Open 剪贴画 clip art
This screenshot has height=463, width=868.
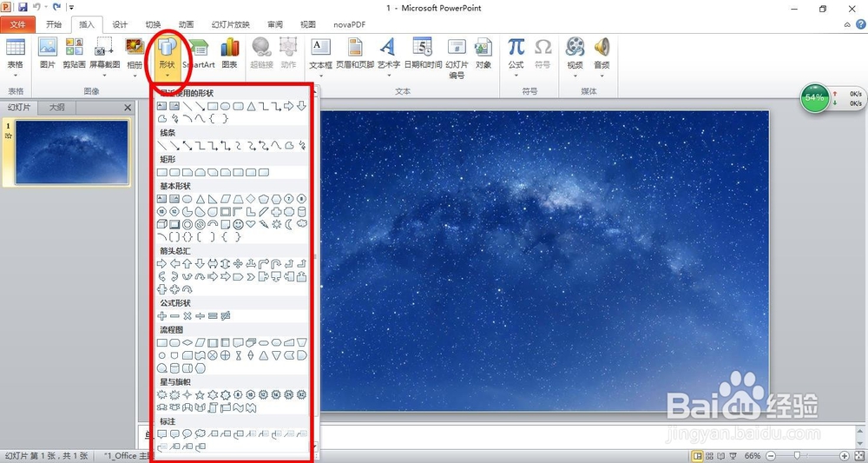click(74, 53)
